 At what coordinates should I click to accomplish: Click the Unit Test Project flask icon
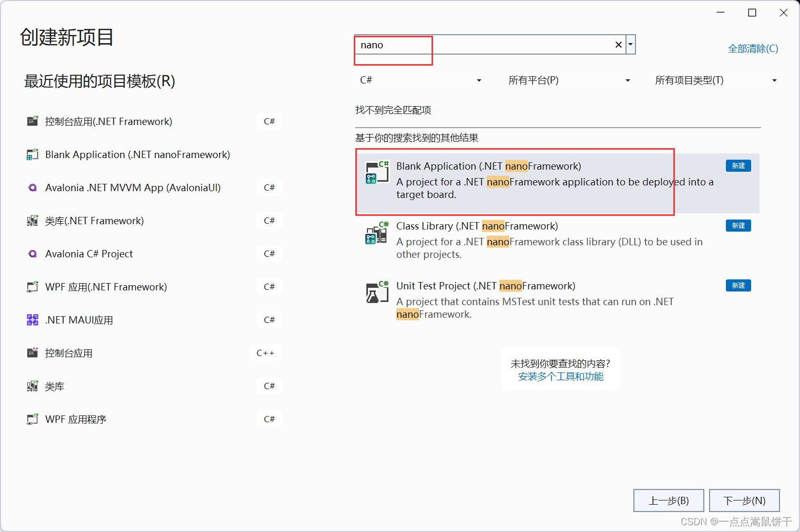(x=376, y=292)
